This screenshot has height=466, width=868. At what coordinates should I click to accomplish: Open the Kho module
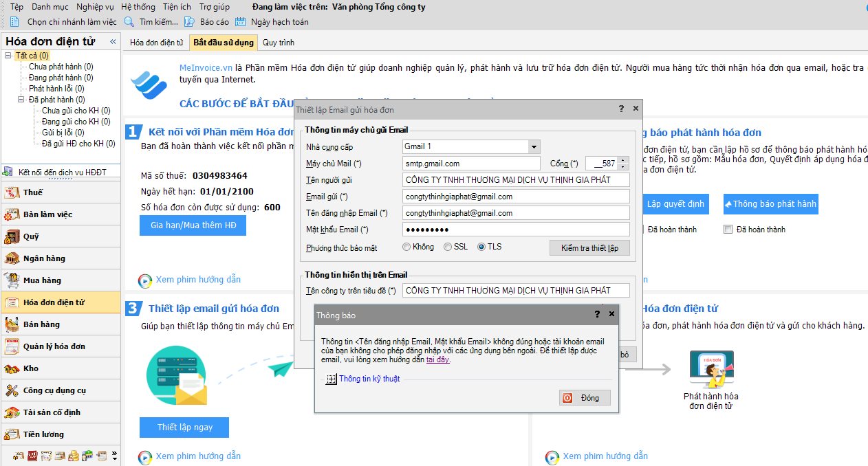coord(61,368)
